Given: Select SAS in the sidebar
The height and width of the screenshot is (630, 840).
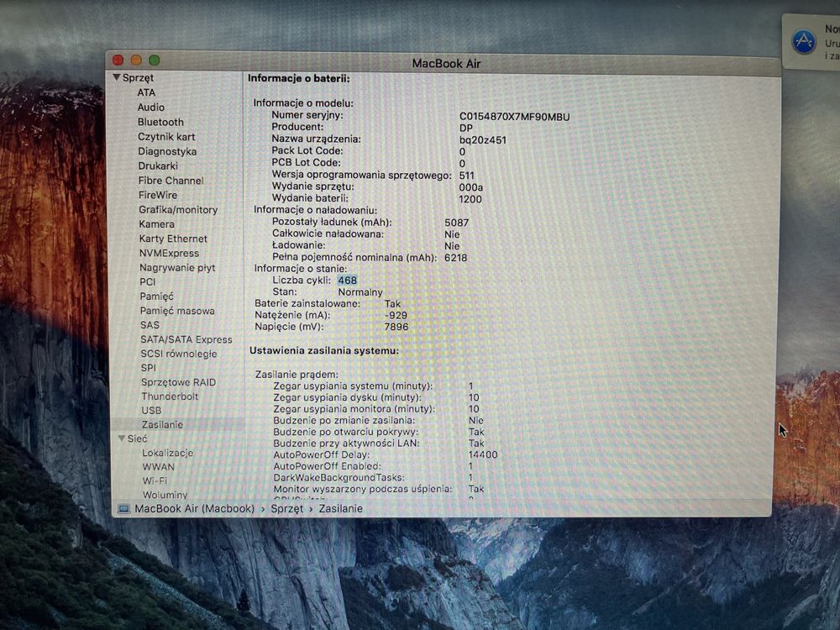Looking at the screenshot, I should point(150,324).
